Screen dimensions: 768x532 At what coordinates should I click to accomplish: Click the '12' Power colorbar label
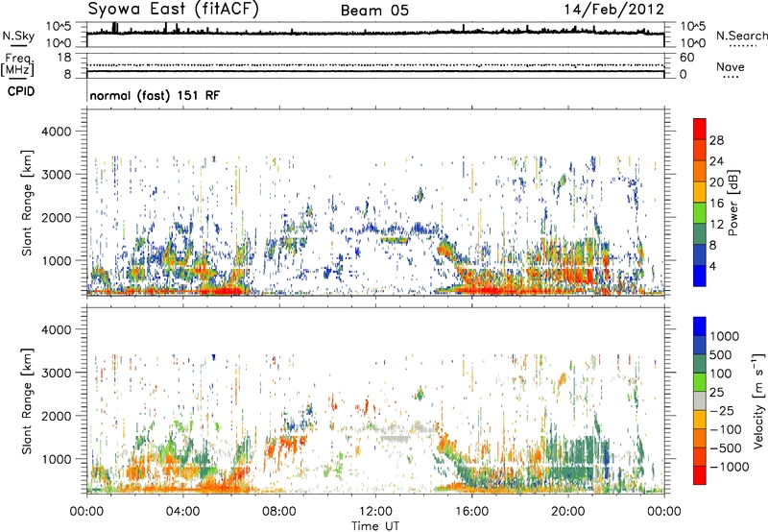click(x=716, y=225)
